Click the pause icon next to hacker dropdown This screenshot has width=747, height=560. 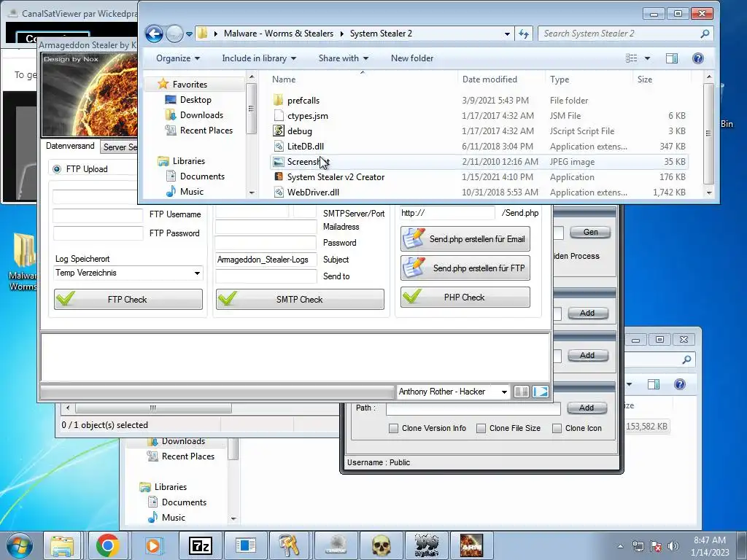[x=522, y=392]
